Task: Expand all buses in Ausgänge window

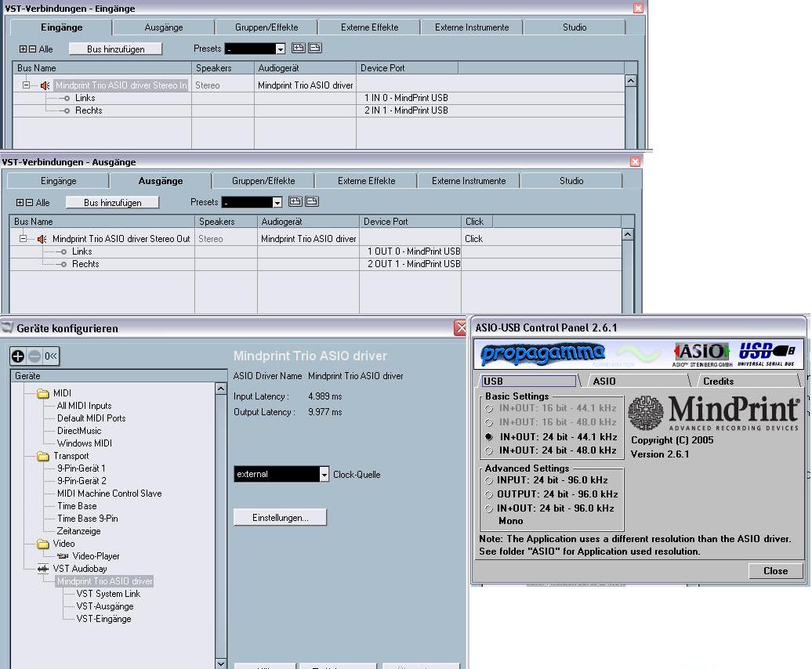Action: 20,203
